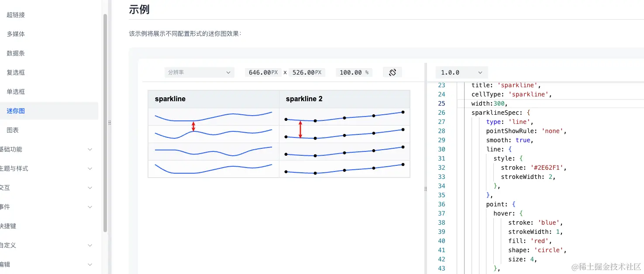Click the code line shape: 'circle'
The image size is (644, 274).
[537, 250]
